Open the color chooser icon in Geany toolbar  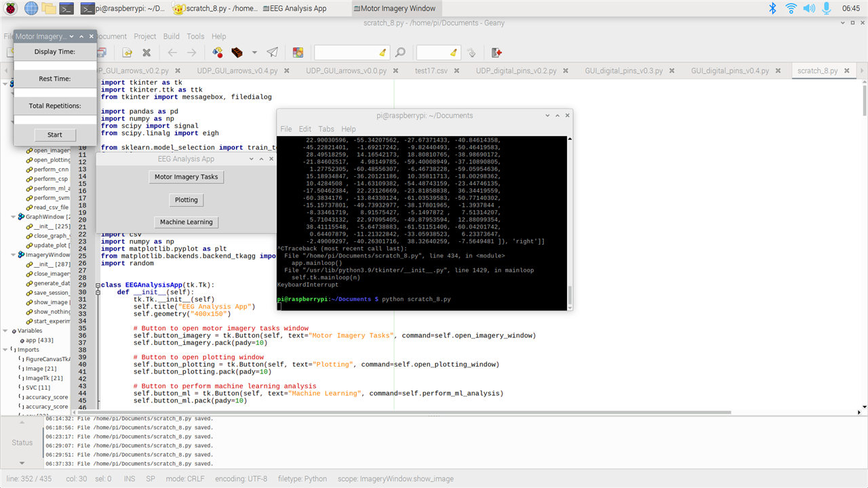click(x=298, y=52)
